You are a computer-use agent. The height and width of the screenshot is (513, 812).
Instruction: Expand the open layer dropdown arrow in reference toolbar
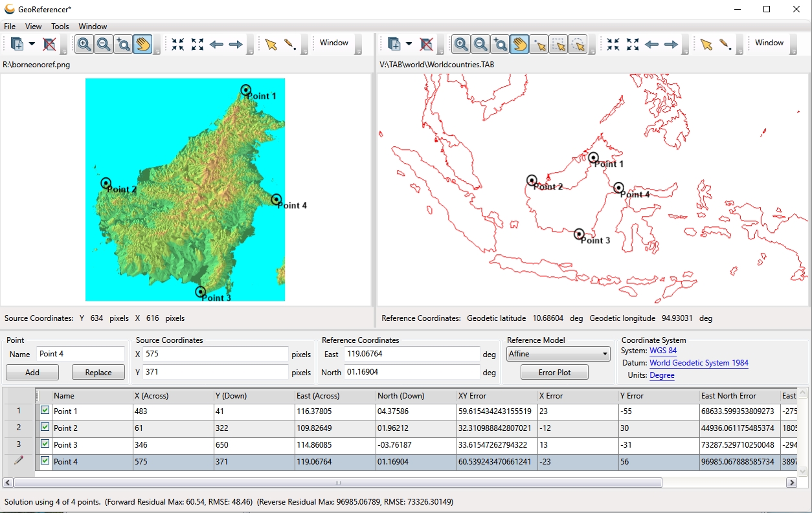409,44
